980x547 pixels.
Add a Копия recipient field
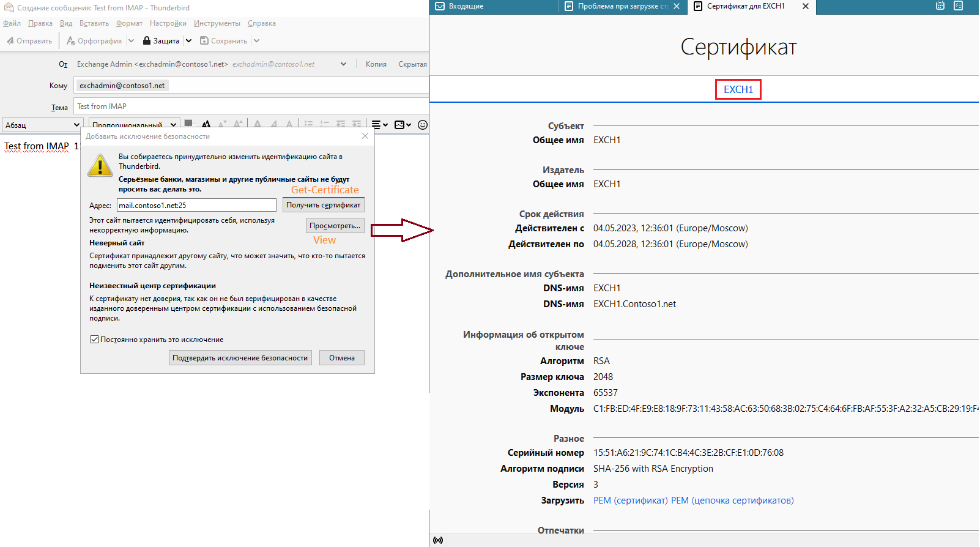pos(376,64)
